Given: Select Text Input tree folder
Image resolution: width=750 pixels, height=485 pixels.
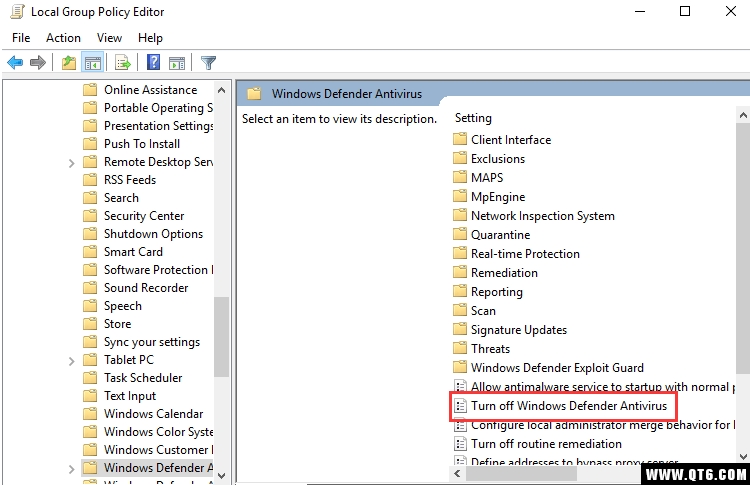Looking at the screenshot, I should (120, 396).
